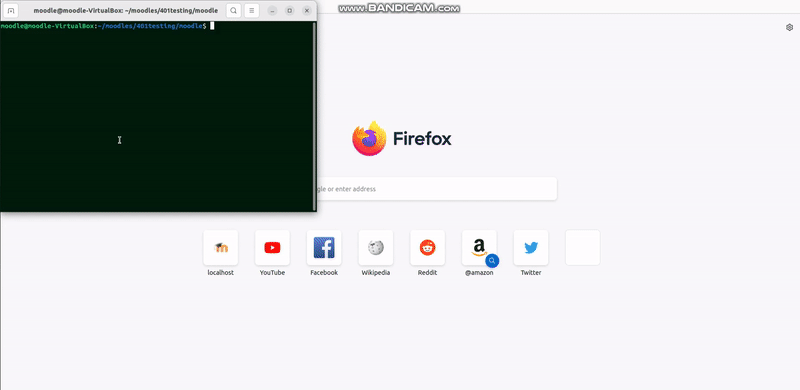Click the terminal search icon

click(x=233, y=10)
